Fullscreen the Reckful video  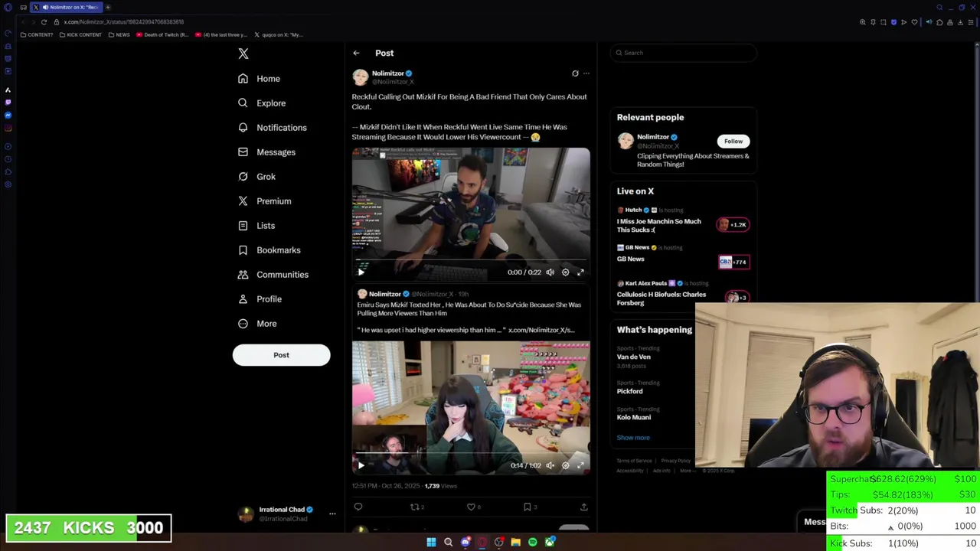(x=580, y=272)
